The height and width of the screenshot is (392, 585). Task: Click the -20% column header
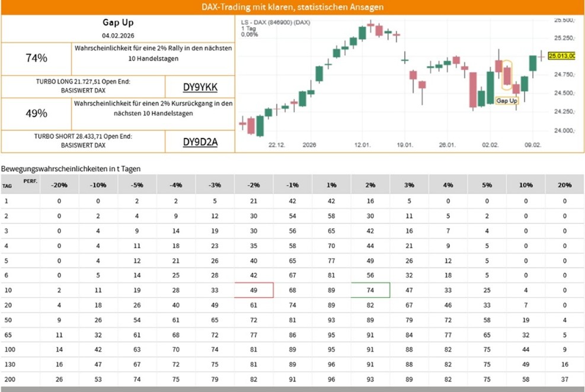pos(59,185)
